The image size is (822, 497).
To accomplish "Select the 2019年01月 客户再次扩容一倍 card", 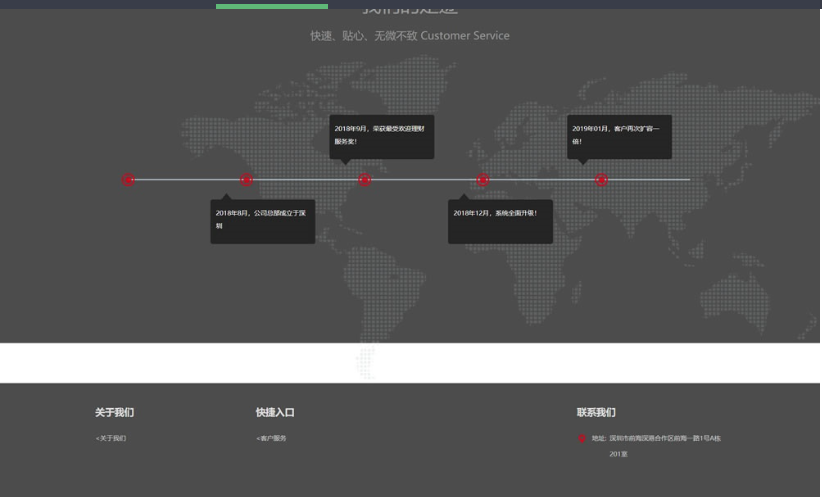I will click(619, 136).
